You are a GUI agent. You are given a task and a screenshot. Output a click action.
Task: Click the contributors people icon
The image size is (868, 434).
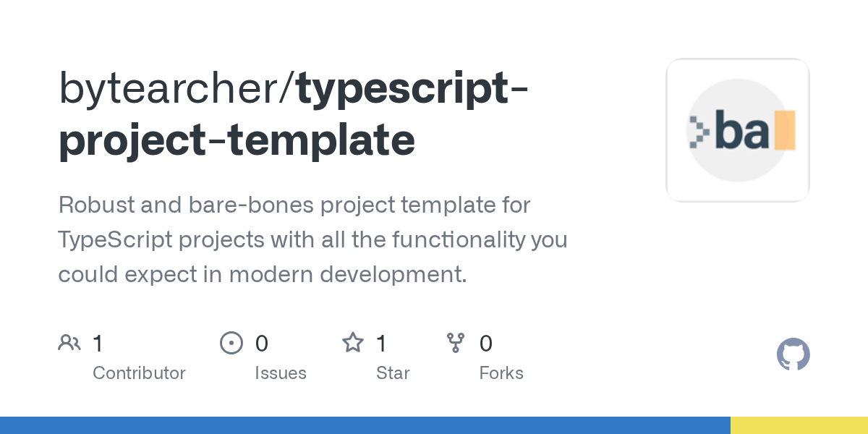click(69, 343)
